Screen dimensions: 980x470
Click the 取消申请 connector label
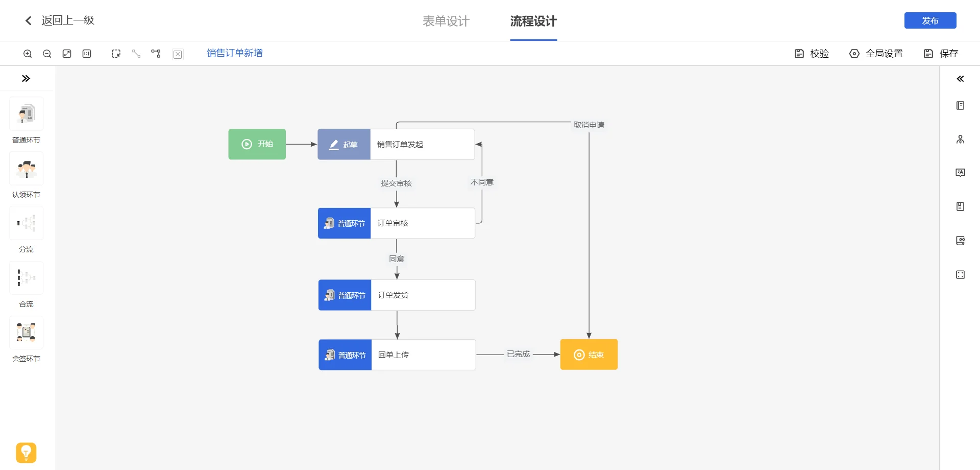[589, 125]
